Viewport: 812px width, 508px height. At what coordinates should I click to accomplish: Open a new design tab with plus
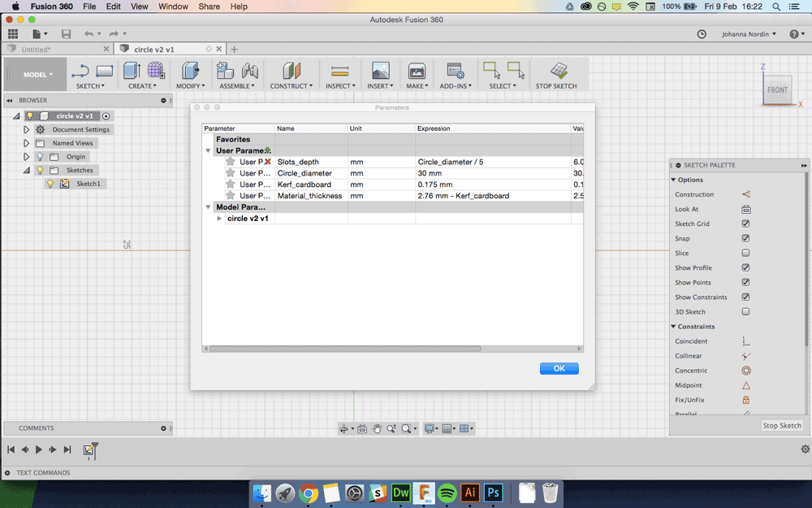(234, 50)
